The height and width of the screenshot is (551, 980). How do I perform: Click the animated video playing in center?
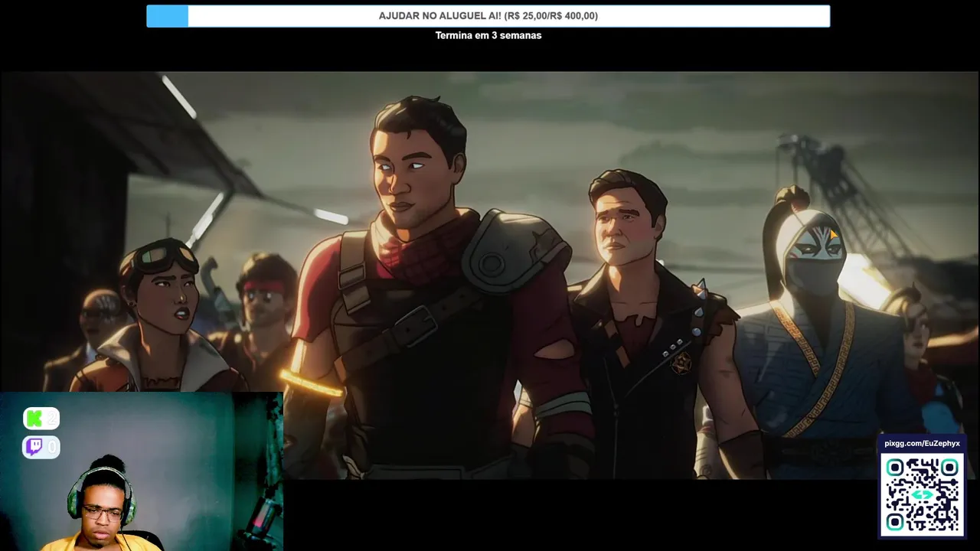coord(490,275)
